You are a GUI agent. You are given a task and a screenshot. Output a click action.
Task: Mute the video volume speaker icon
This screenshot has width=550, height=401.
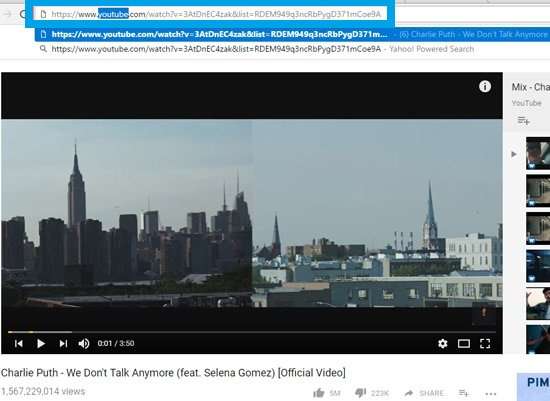coord(84,343)
